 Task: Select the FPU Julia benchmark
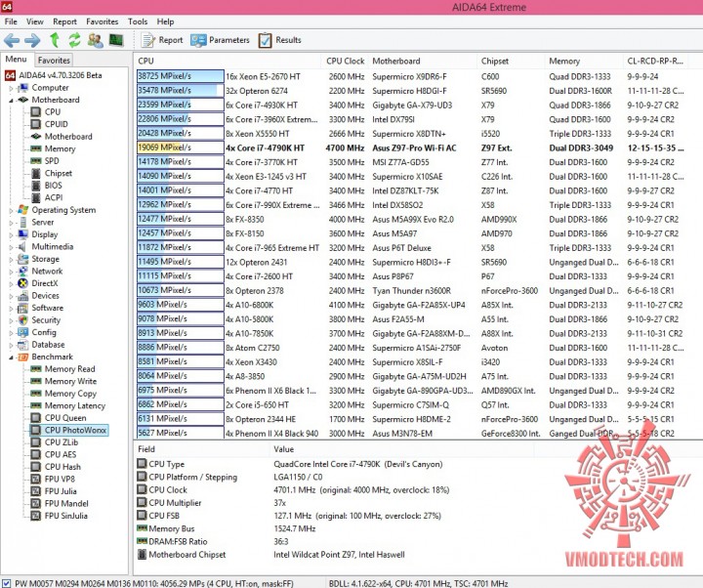click(61, 491)
